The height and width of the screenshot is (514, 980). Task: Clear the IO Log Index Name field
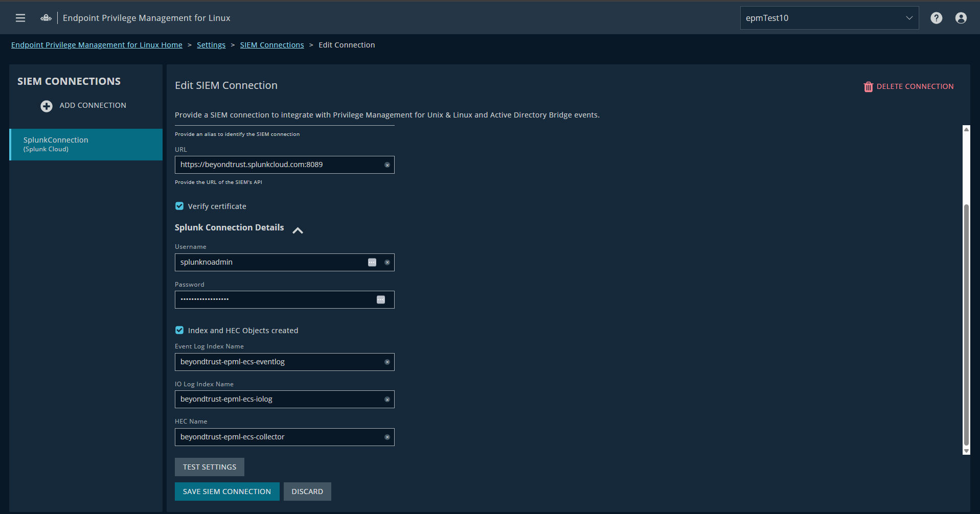click(387, 400)
